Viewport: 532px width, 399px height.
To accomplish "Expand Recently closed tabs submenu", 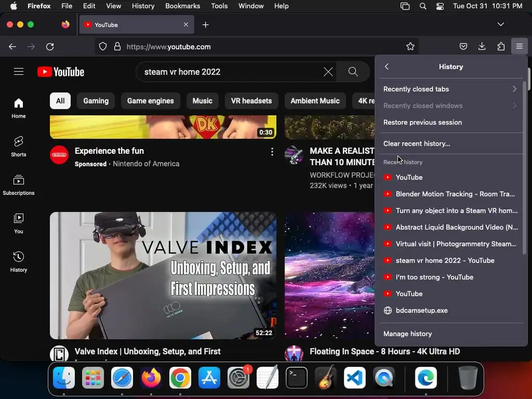I will (450, 89).
